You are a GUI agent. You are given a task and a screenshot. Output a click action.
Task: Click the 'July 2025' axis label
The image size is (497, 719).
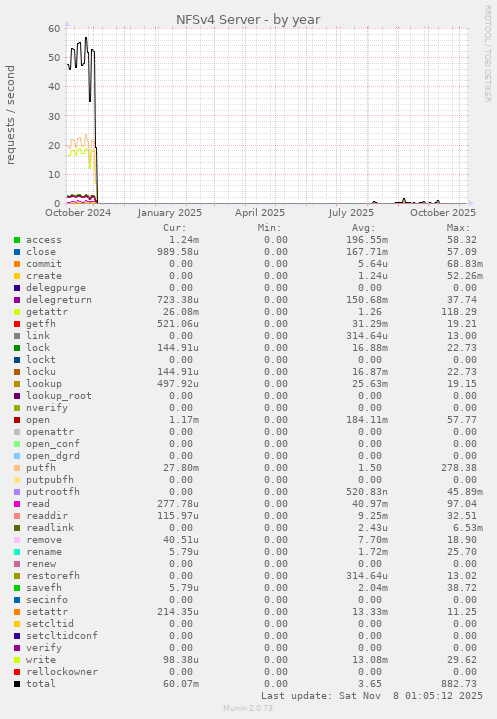point(351,213)
